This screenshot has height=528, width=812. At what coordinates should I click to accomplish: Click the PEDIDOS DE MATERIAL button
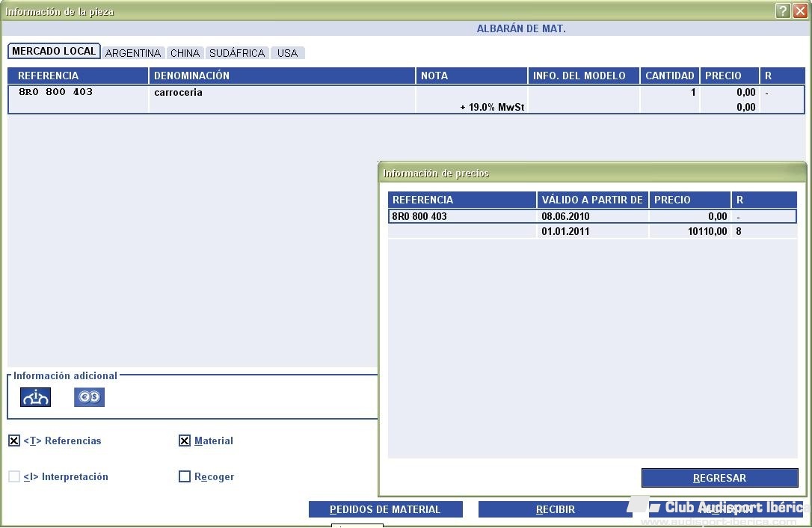[x=385, y=509]
